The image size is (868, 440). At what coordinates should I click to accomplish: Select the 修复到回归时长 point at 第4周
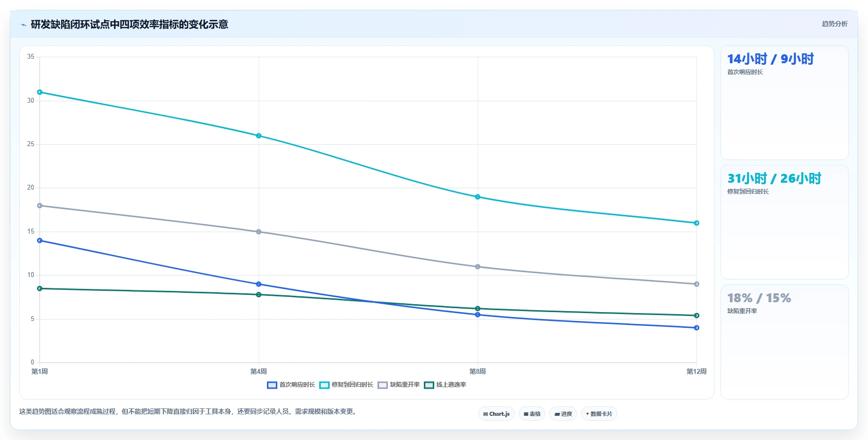click(x=259, y=136)
